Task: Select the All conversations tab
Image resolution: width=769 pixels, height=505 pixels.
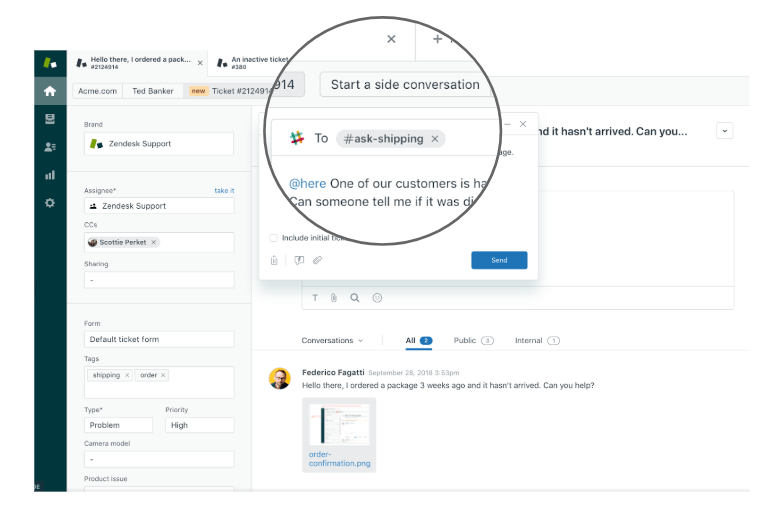Action: click(419, 340)
